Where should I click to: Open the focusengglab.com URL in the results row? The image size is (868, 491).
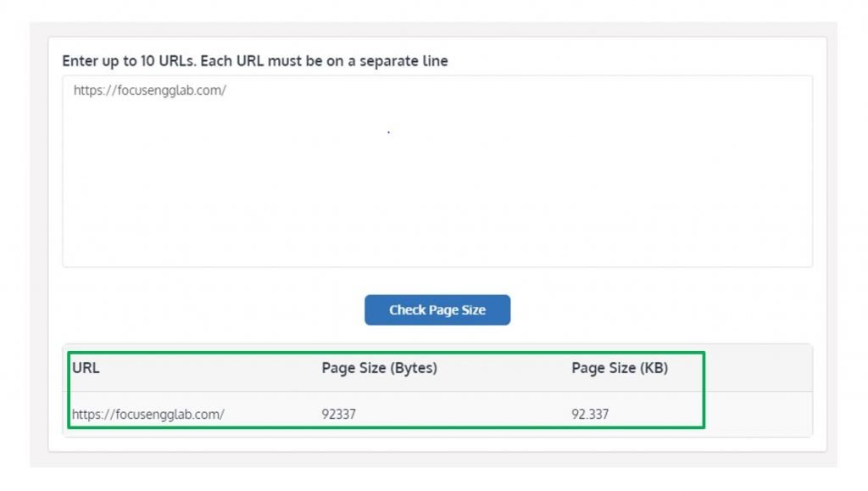(148, 415)
